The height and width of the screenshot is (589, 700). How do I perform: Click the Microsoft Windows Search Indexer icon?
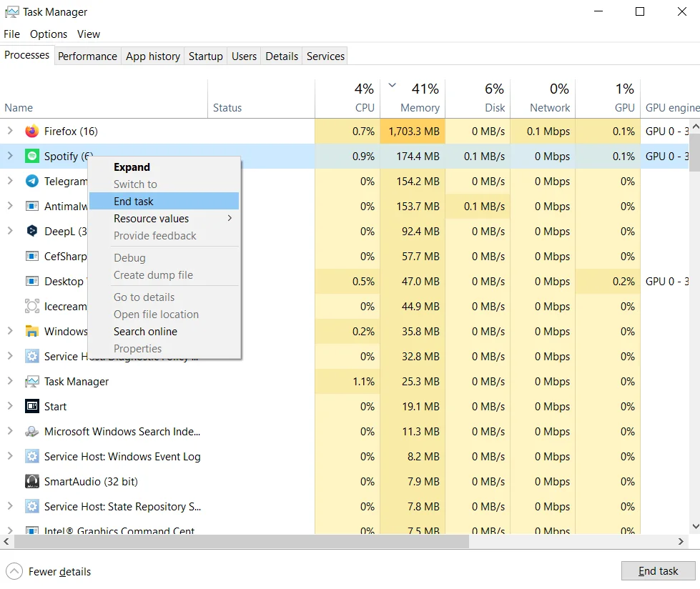pos(31,431)
